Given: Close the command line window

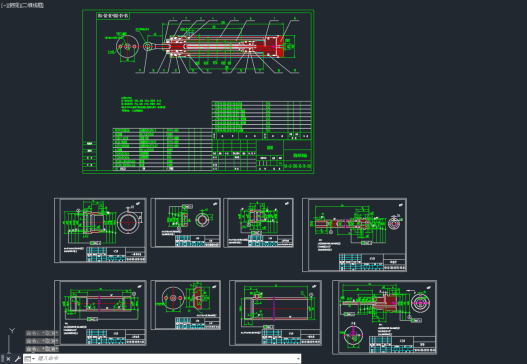Looking at the screenshot, I should pos(8,359).
